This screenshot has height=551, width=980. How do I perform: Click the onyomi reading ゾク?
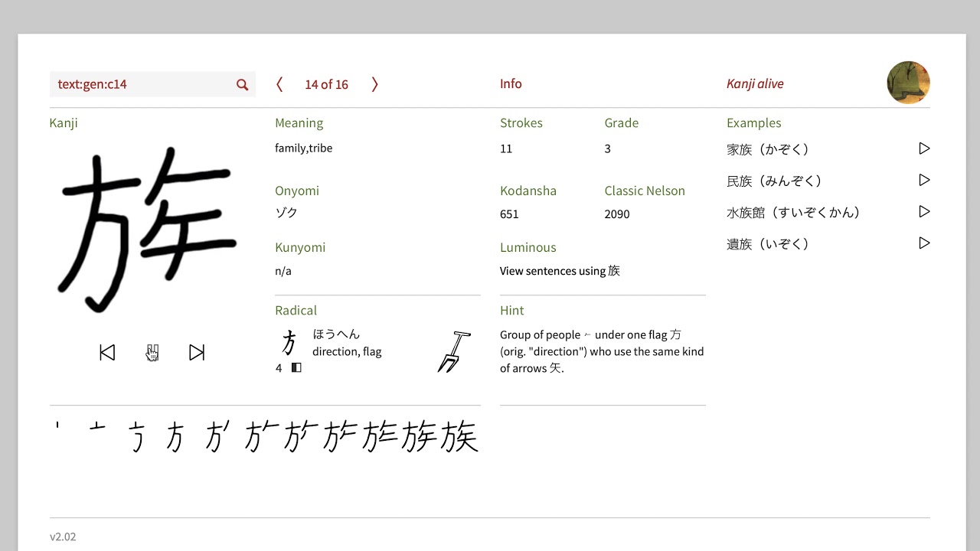[x=286, y=213]
